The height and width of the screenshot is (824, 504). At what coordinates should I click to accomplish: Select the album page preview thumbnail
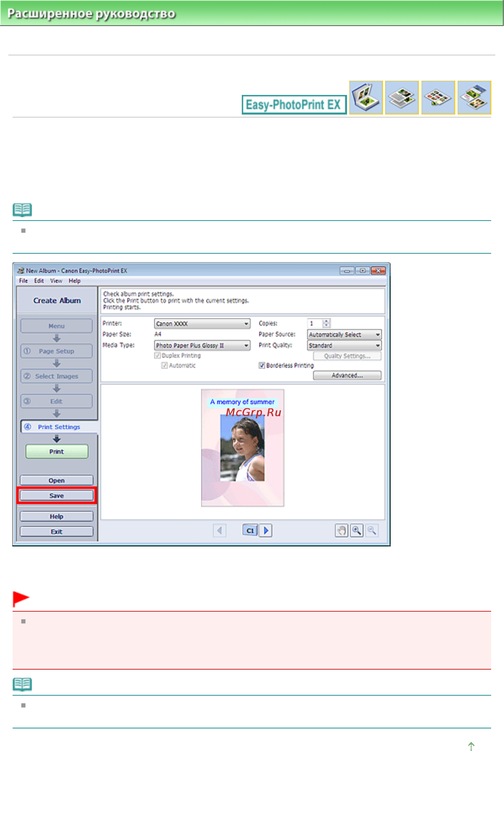click(x=243, y=448)
